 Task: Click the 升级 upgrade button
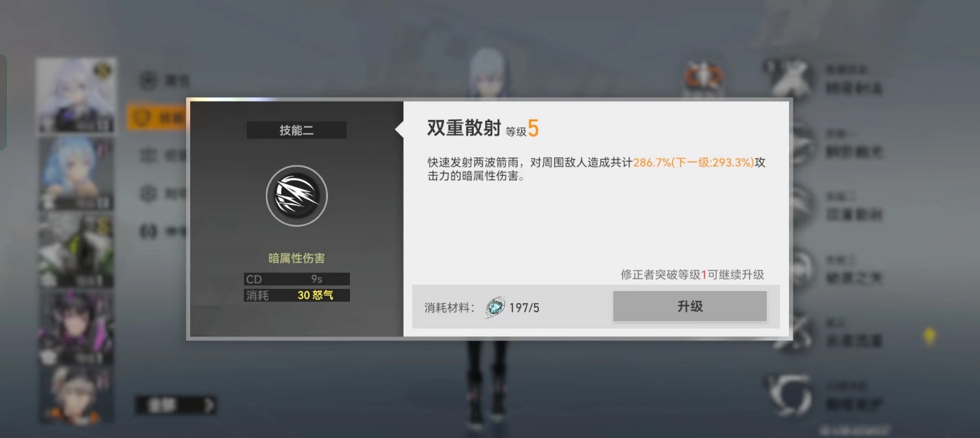pos(689,307)
